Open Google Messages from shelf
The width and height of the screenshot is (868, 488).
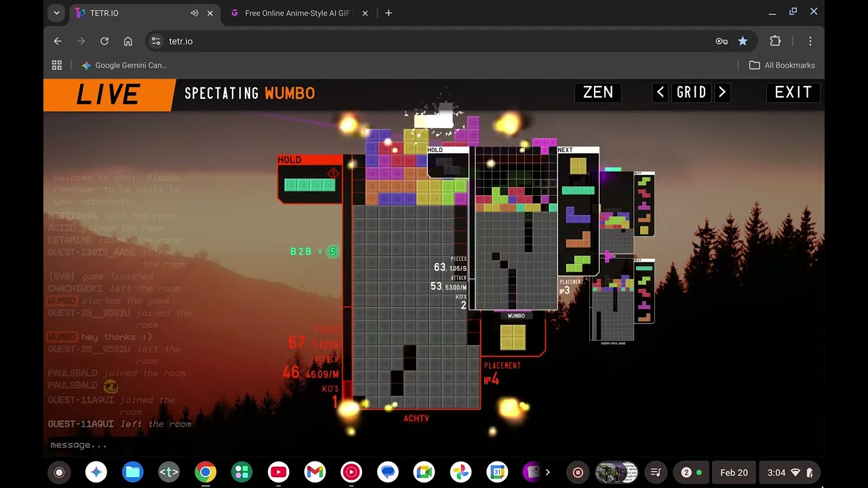tap(388, 472)
